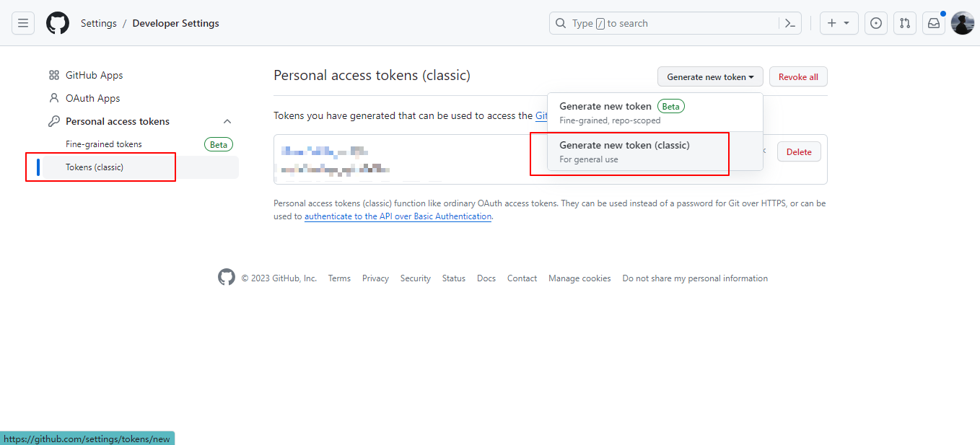Open OAuth Apps in sidebar
This screenshot has width=980, height=445.
point(92,98)
